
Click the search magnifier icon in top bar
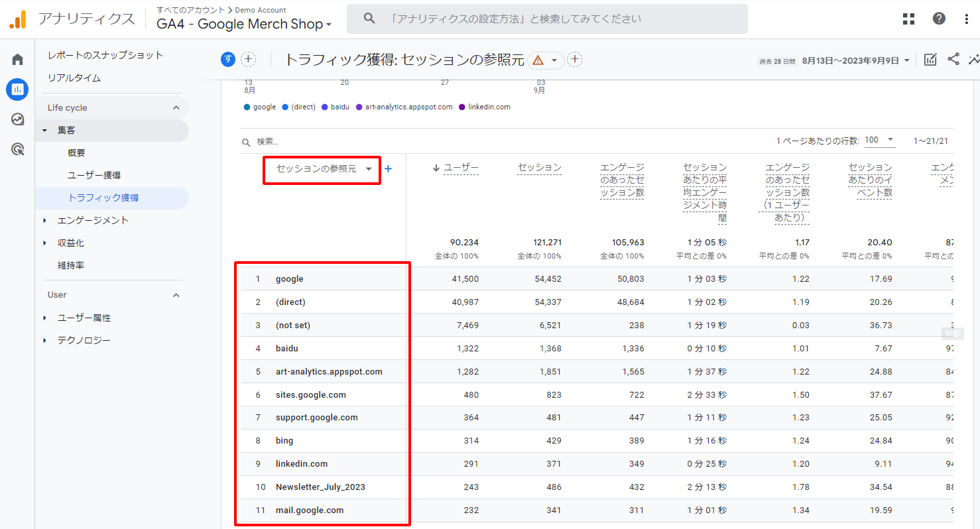pyautogui.click(x=370, y=19)
